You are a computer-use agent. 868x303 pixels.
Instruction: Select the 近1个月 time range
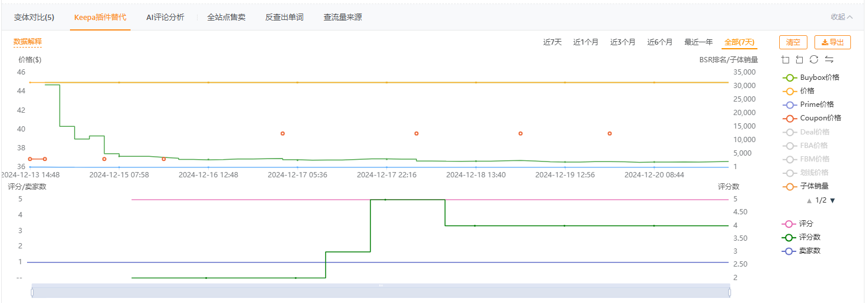click(586, 42)
